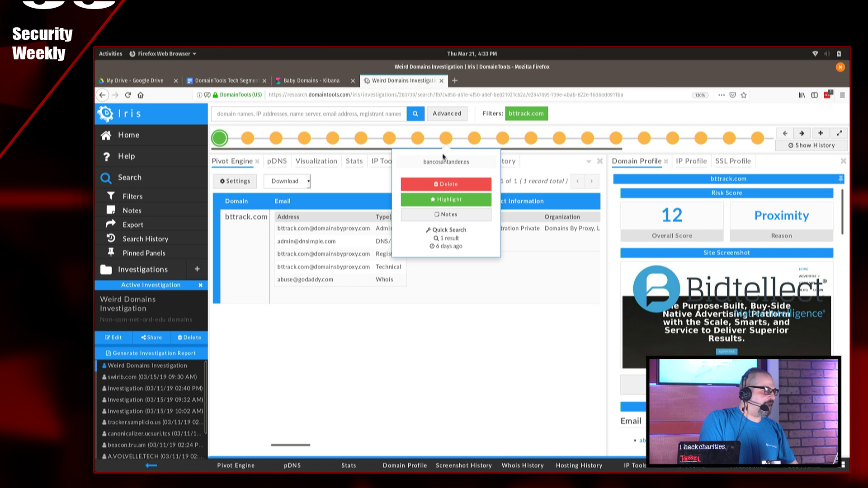
Task: Click bottom-left blue back arrow
Action: pos(151,465)
